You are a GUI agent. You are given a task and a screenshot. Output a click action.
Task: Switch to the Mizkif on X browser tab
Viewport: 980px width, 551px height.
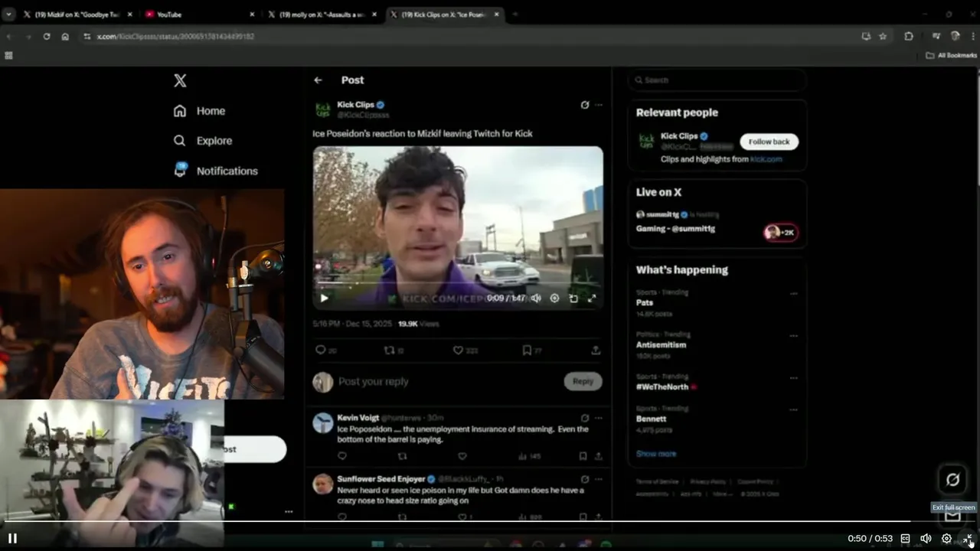coord(77,14)
